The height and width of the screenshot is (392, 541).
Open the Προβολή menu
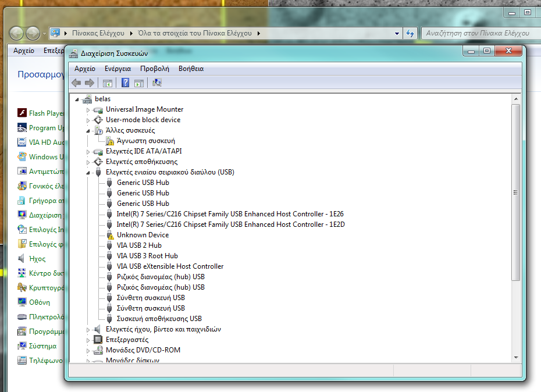click(x=154, y=69)
